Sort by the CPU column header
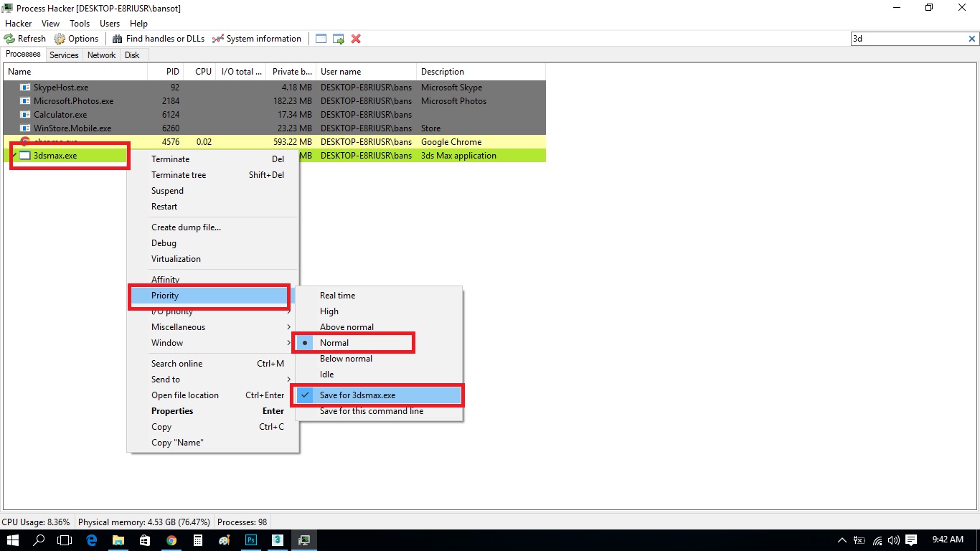Image resolution: width=980 pixels, height=551 pixels. coord(200,72)
